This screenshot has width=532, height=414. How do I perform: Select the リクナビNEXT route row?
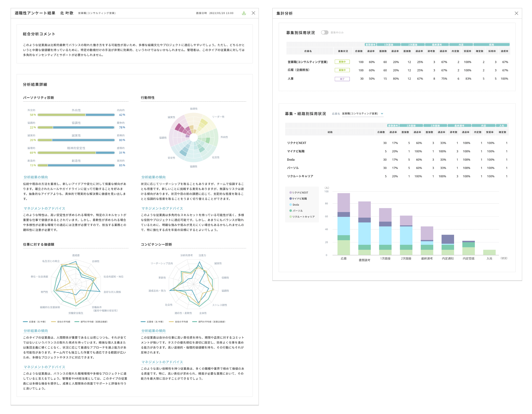tap(297, 143)
